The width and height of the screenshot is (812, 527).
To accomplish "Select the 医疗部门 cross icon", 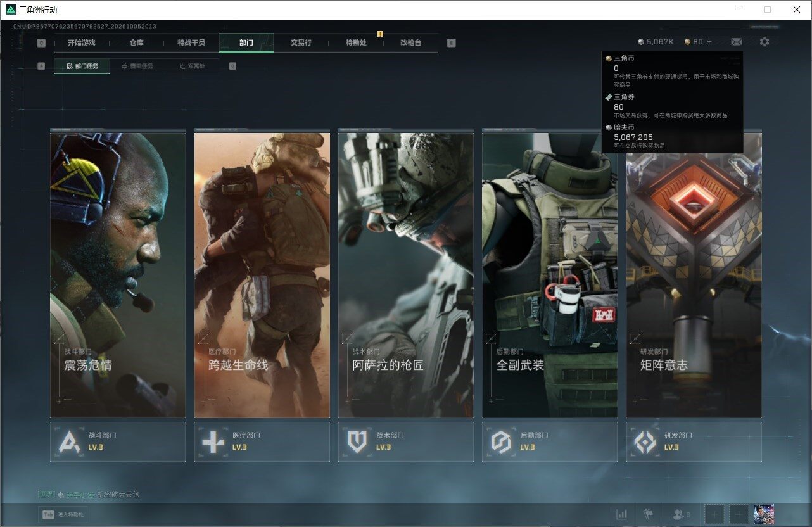I will [213, 441].
